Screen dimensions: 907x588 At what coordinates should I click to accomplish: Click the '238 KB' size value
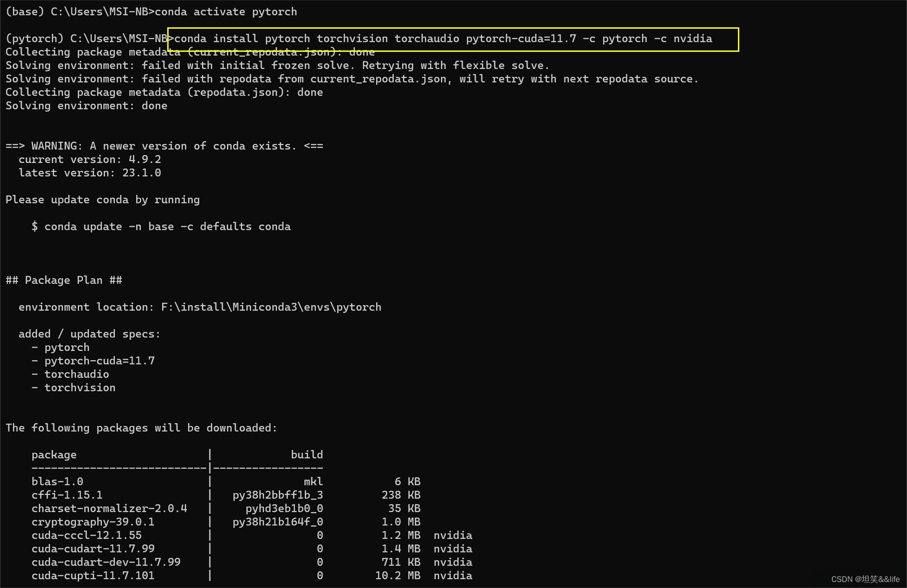click(x=401, y=495)
